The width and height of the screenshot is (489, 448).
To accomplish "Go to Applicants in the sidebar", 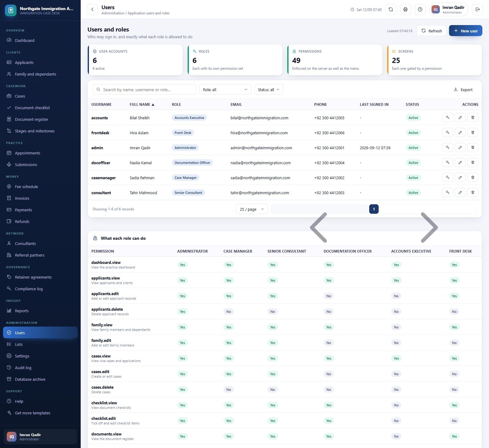I will click(x=40, y=62).
